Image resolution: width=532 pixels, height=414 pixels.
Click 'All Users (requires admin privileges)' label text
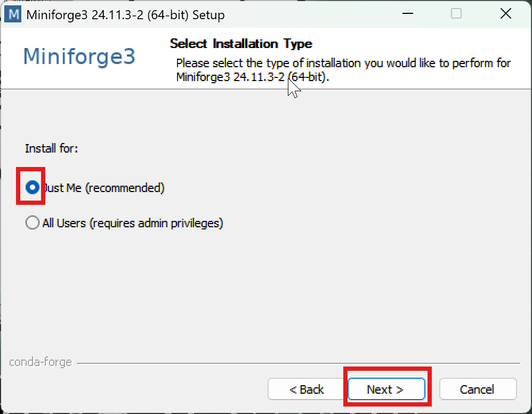click(132, 223)
